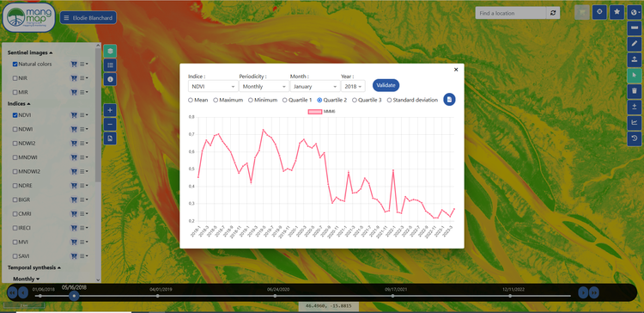The width and height of the screenshot is (644, 313).
Task: Collapse the Temporal synthesis section
Action: (34, 267)
